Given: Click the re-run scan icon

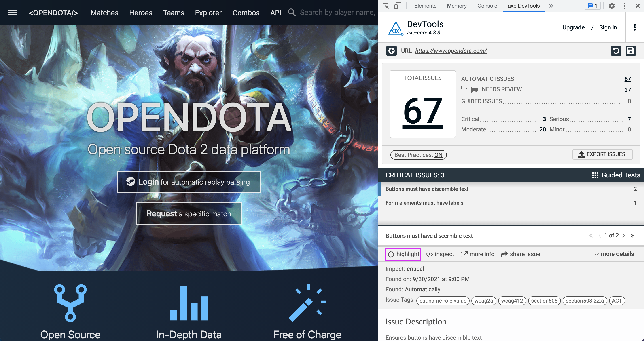Looking at the screenshot, I should point(616,51).
